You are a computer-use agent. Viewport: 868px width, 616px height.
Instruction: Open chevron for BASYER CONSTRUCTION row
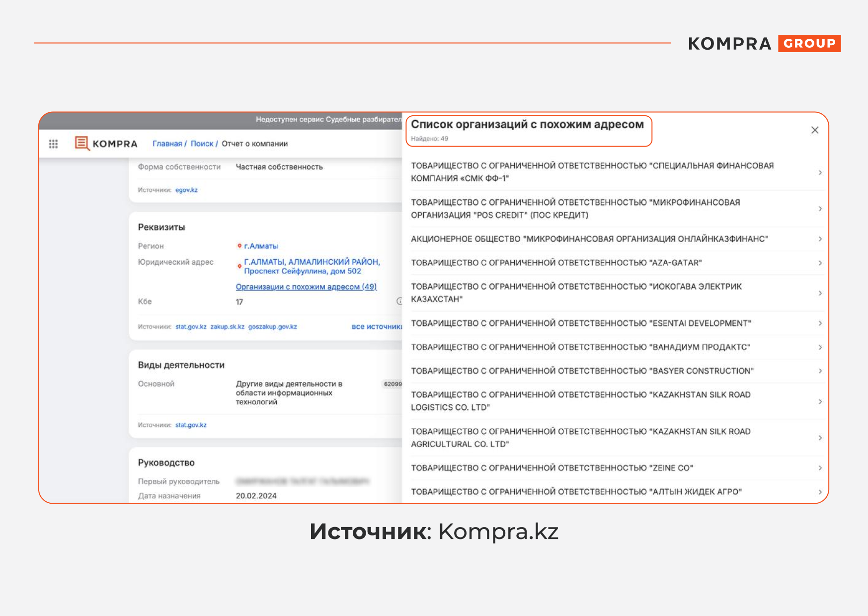[820, 371]
